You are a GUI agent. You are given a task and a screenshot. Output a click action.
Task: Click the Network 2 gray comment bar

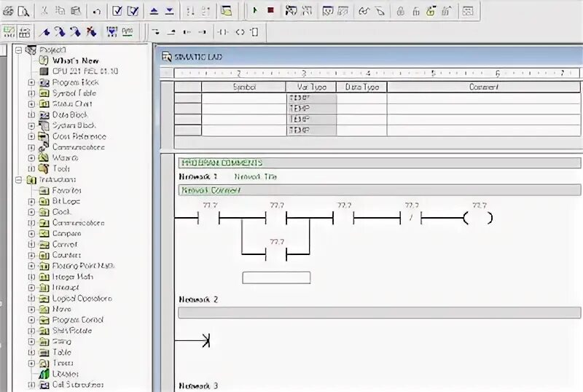[x=380, y=313]
